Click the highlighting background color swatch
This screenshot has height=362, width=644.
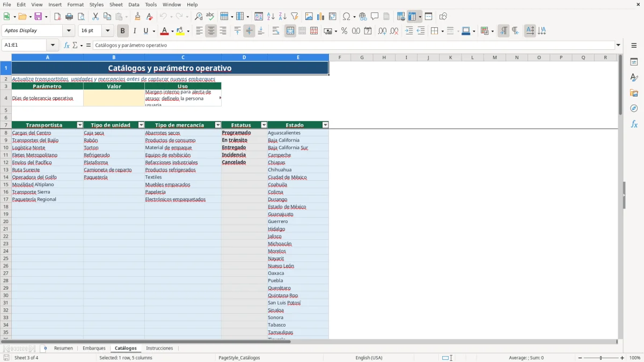tap(180, 31)
